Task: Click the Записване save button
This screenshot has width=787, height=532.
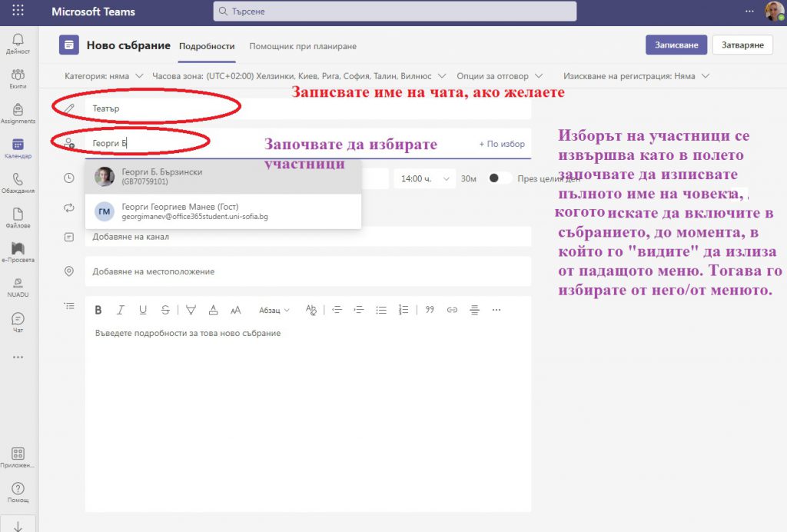Action: (x=676, y=45)
